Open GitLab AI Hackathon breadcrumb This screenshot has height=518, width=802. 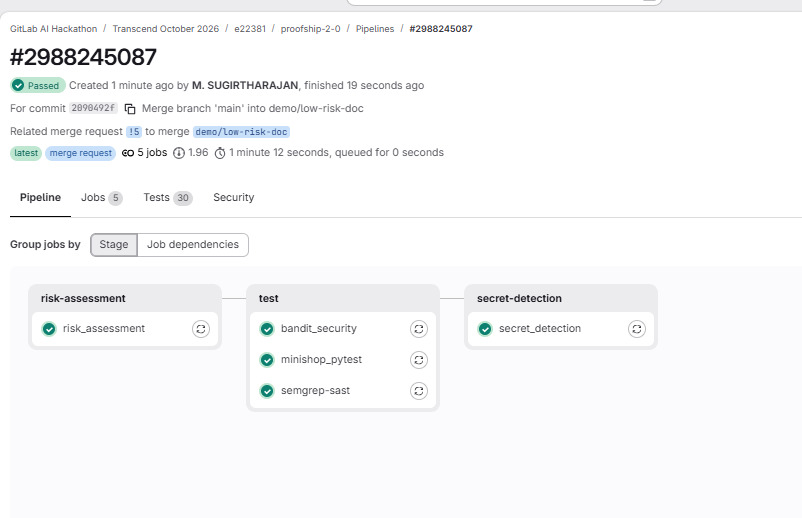[54, 29]
